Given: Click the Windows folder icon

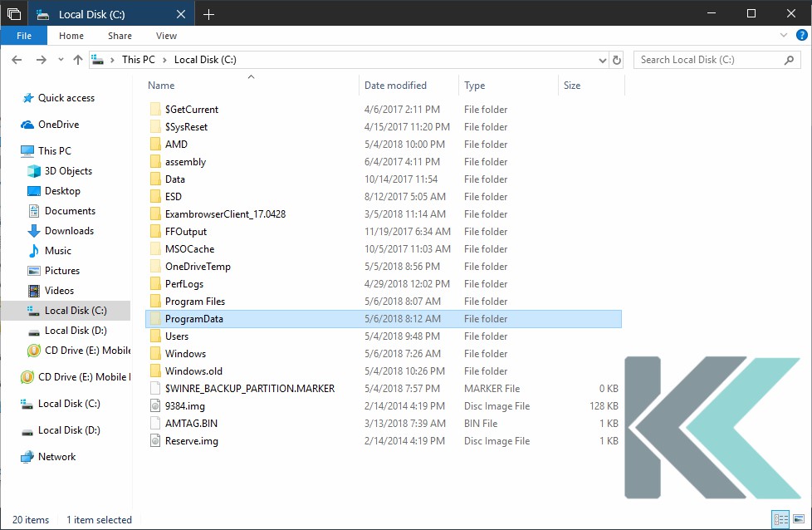Looking at the screenshot, I should pyautogui.click(x=154, y=353).
